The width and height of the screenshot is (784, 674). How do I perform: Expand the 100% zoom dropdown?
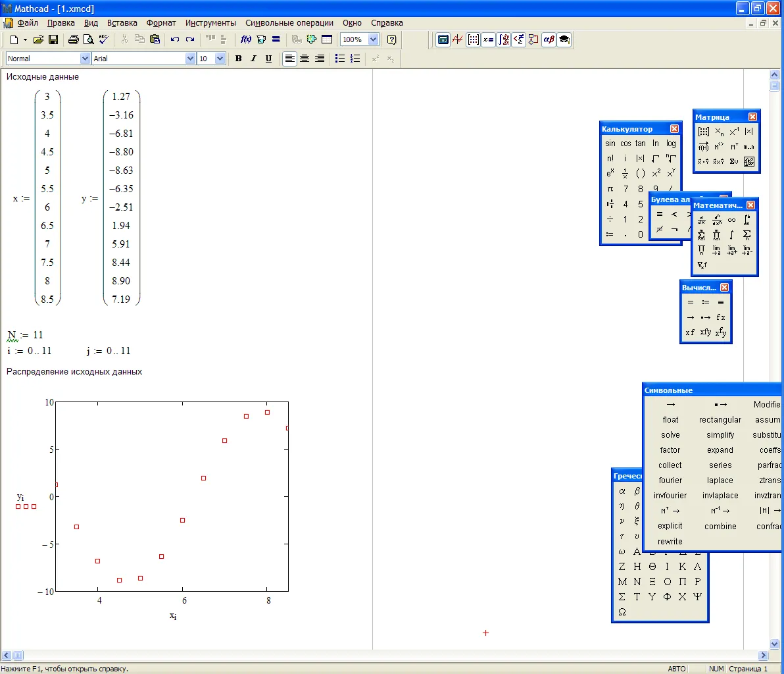[373, 39]
